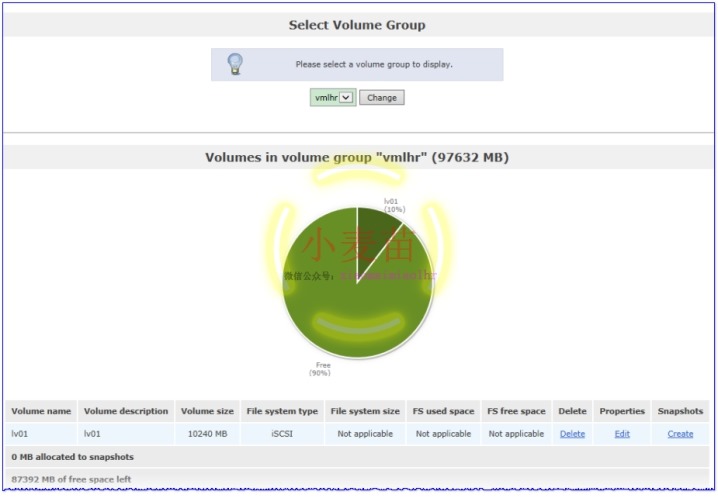Click the 'Volumes in volume group' heading
718x499 pixels.
357,157
